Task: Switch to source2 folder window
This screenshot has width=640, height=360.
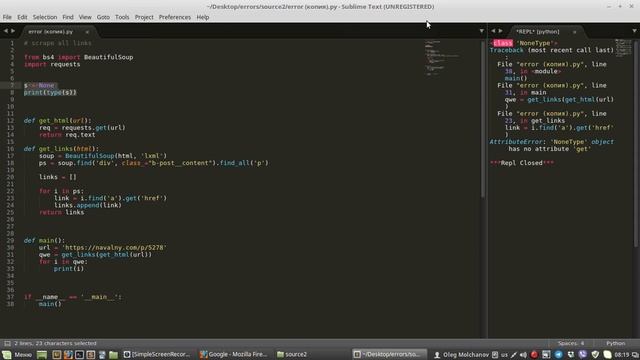Action: pyautogui.click(x=292, y=354)
